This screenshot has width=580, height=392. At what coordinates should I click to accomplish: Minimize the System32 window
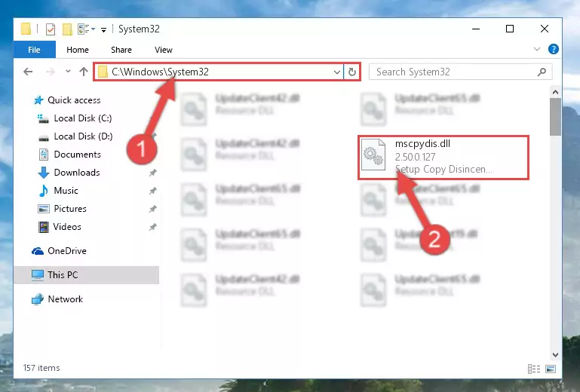tap(476, 29)
